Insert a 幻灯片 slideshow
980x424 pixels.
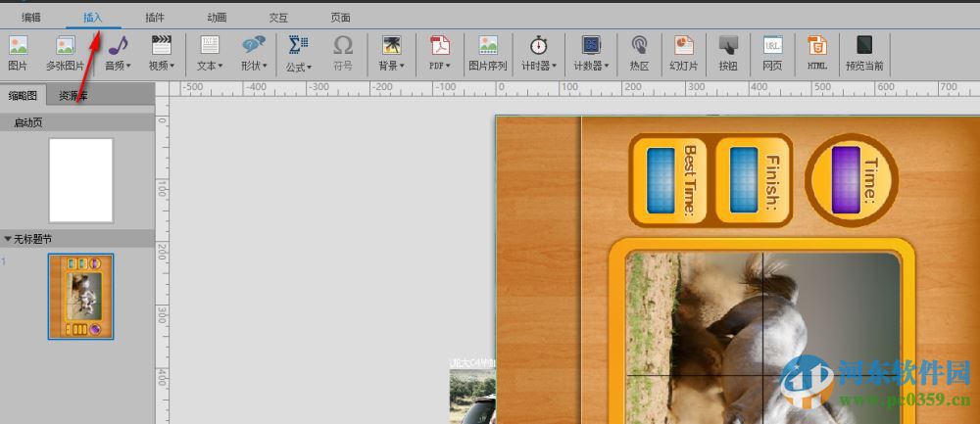pos(682,52)
